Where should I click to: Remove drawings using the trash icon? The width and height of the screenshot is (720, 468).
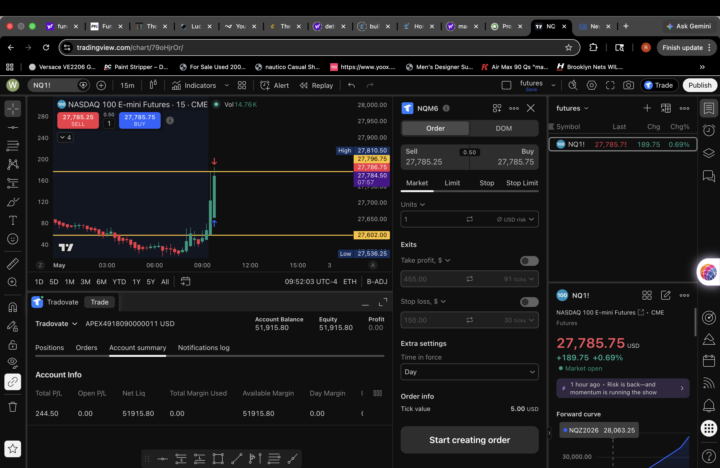(x=13, y=407)
